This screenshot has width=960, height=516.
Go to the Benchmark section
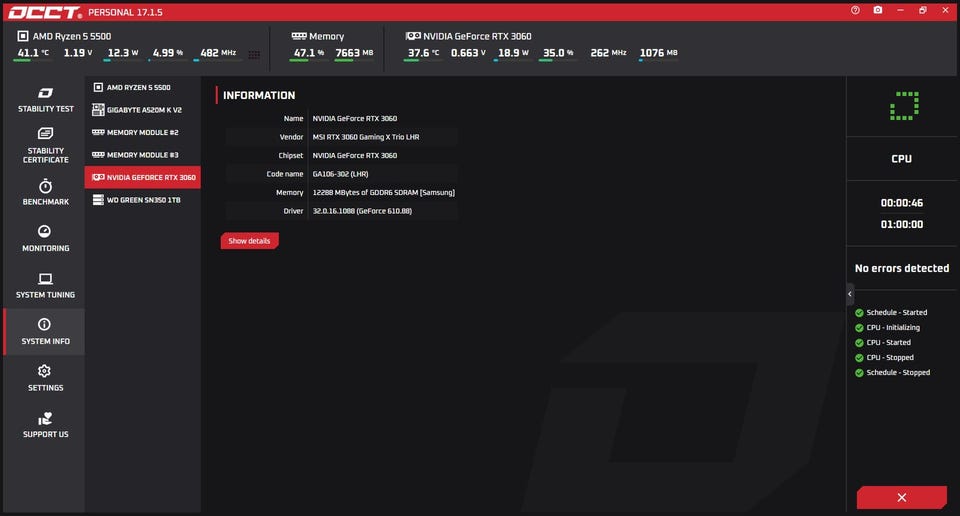(x=45, y=192)
